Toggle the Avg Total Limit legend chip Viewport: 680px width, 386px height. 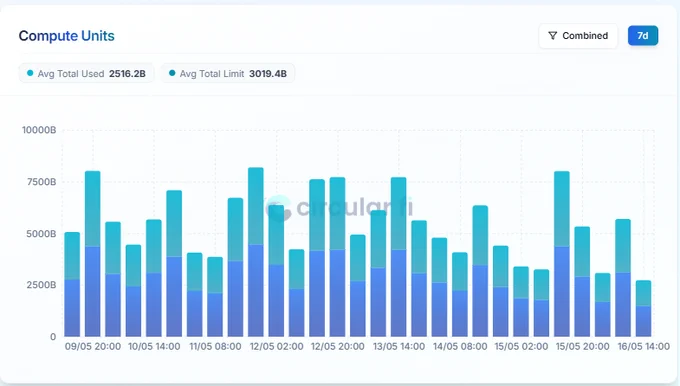coord(228,73)
